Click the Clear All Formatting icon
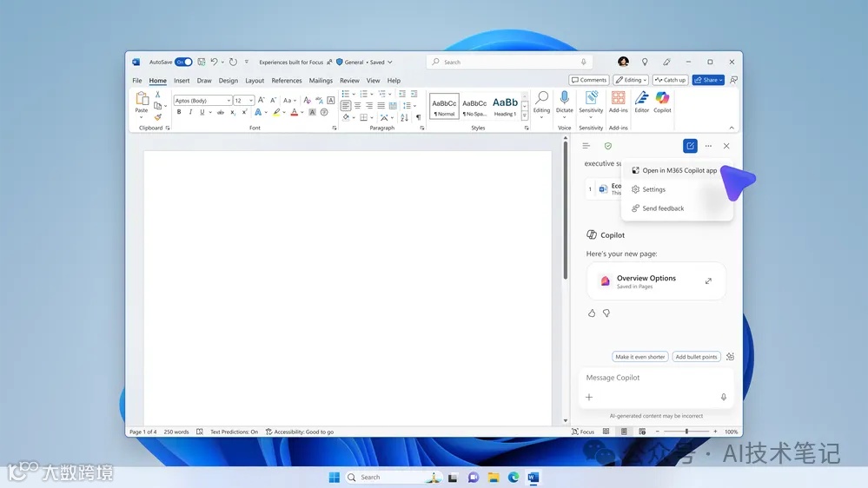 point(308,100)
